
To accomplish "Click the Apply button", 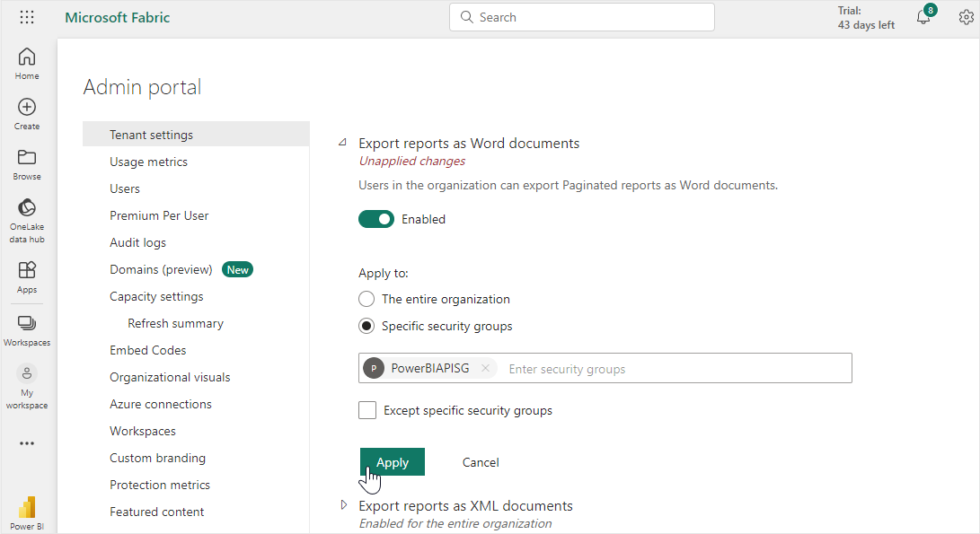I will point(392,462).
